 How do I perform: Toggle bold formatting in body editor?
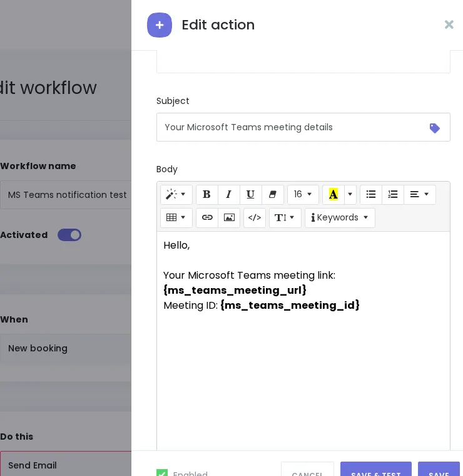pyautogui.click(x=207, y=194)
